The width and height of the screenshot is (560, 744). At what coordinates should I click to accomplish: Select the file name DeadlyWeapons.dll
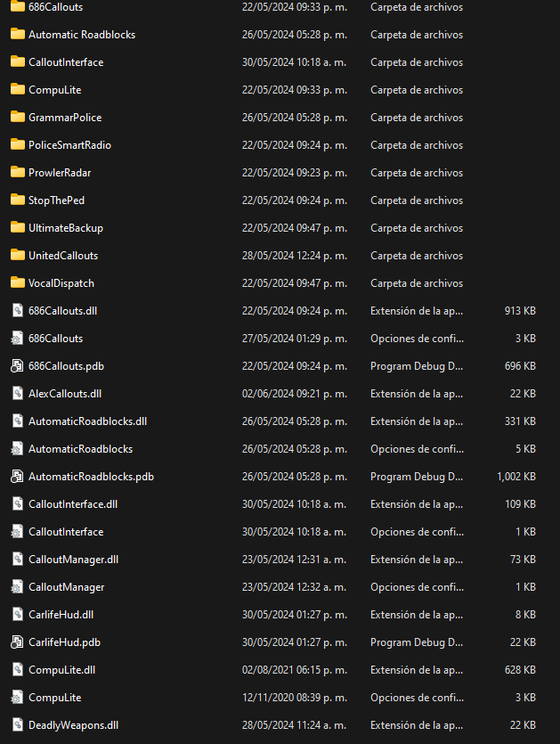coord(74,725)
